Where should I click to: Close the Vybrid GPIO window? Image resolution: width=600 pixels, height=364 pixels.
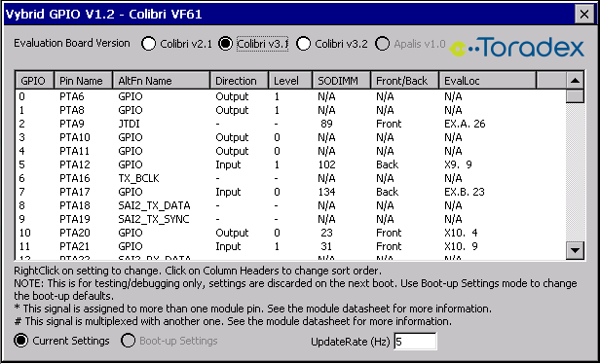click(x=584, y=15)
